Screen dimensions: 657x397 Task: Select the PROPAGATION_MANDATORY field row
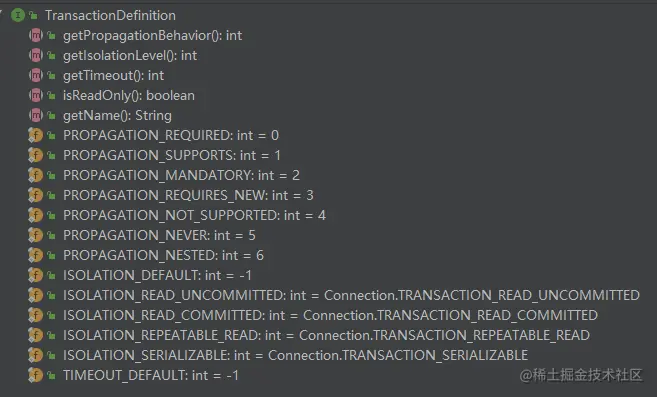pos(181,175)
